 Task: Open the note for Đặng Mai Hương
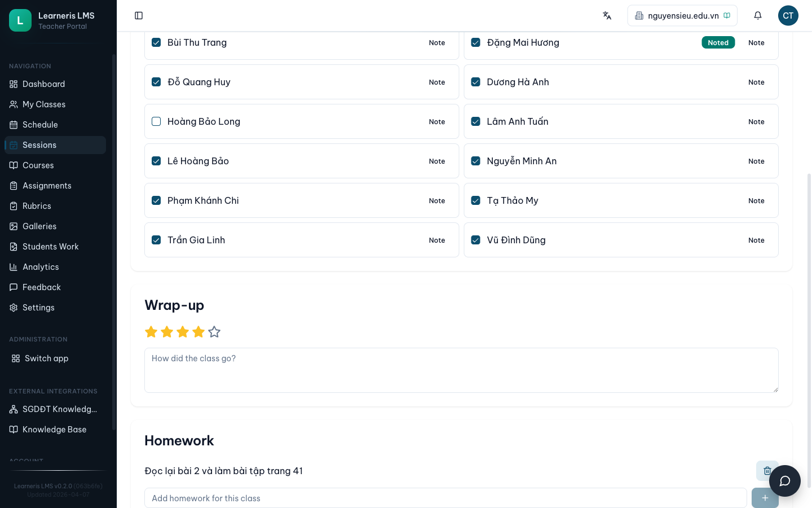click(x=756, y=42)
